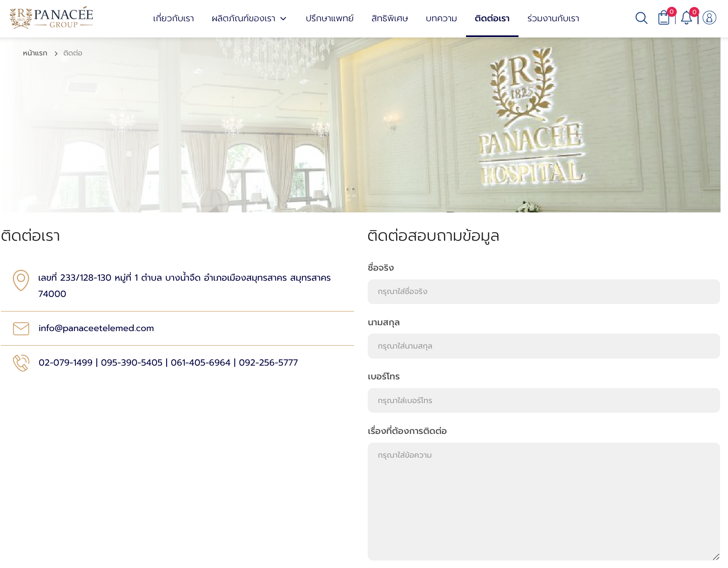Open the shopping bag cart icon
The height and width of the screenshot is (568, 728).
pos(664,18)
